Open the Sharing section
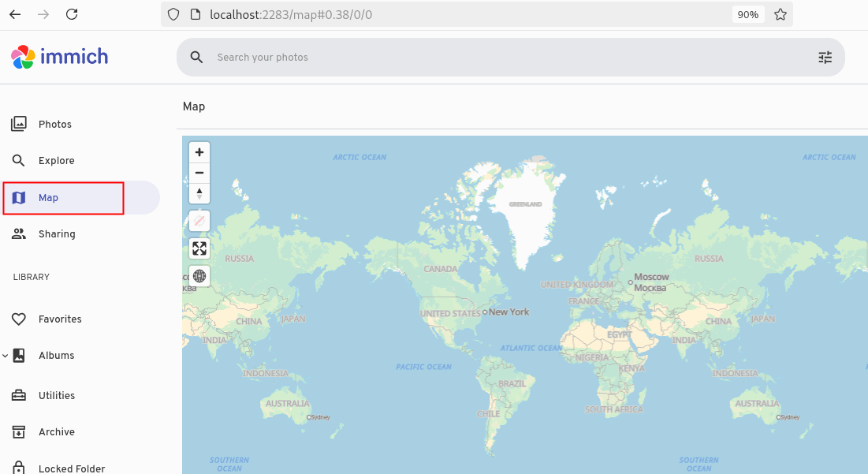Image resolution: width=868 pixels, height=474 pixels. [x=57, y=234]
